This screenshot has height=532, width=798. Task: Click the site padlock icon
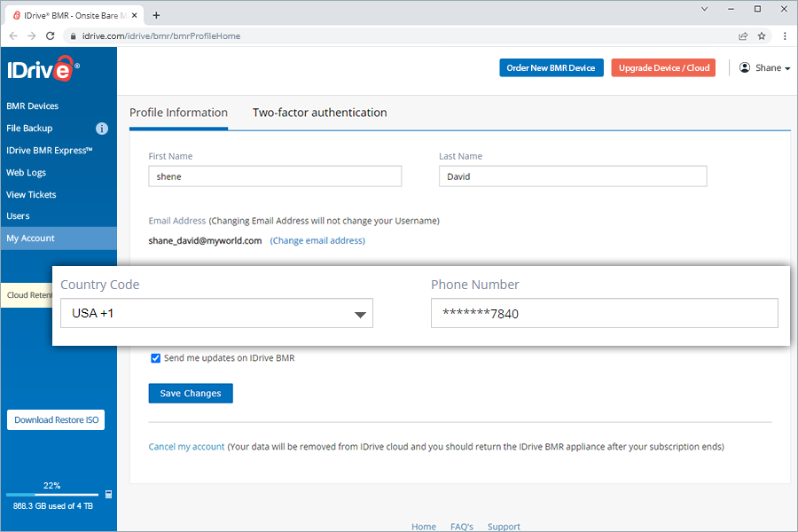[74, 36]
